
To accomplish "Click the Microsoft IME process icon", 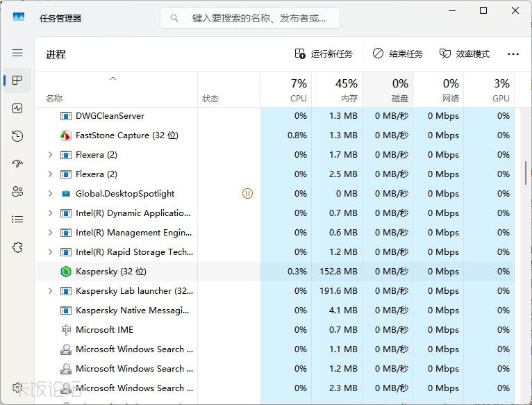I will coord(66,330).
